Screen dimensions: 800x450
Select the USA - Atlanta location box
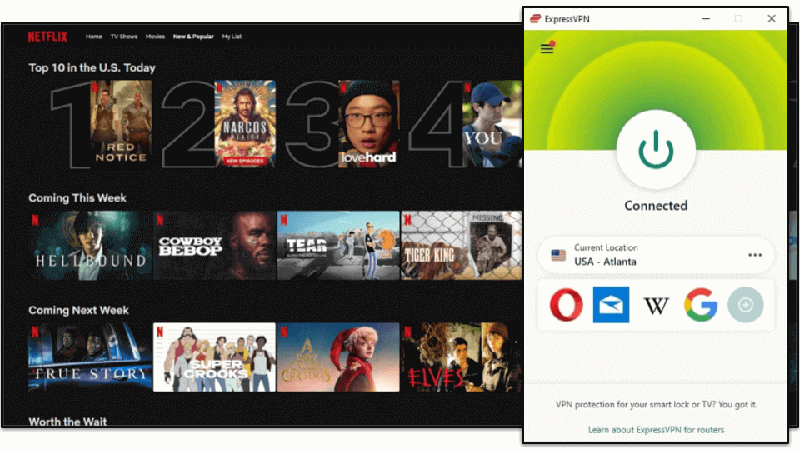click(x=656, y=255)
